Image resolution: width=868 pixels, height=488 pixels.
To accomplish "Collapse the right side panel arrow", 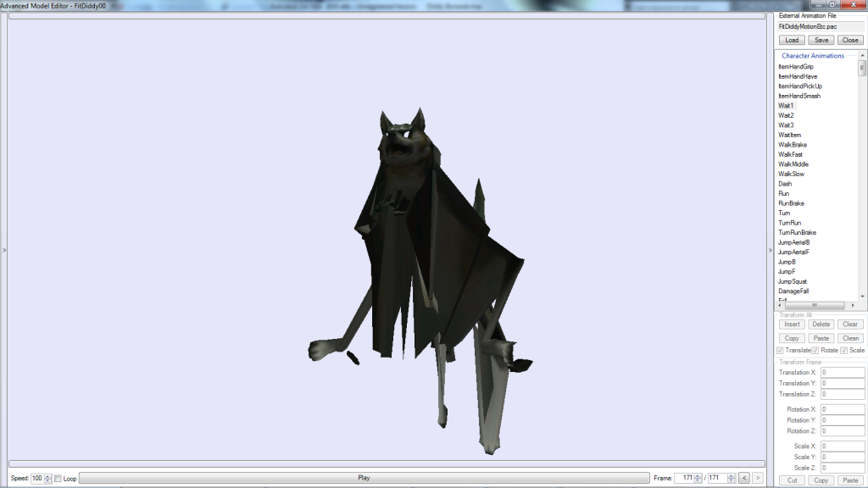I will [770, 250].
